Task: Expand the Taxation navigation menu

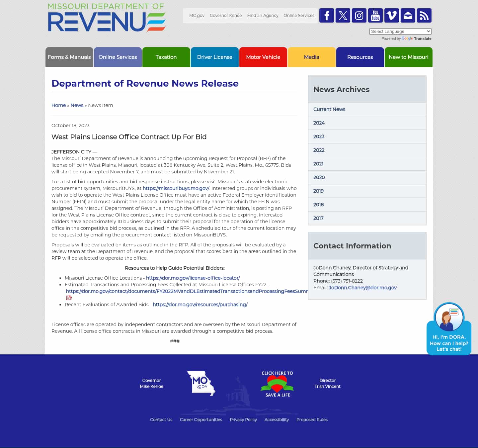Action: 166,57
